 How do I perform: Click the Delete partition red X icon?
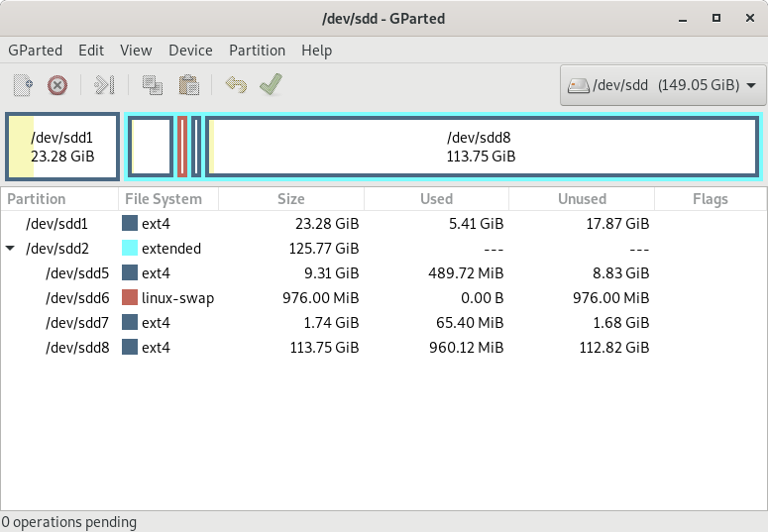(57, 85)
